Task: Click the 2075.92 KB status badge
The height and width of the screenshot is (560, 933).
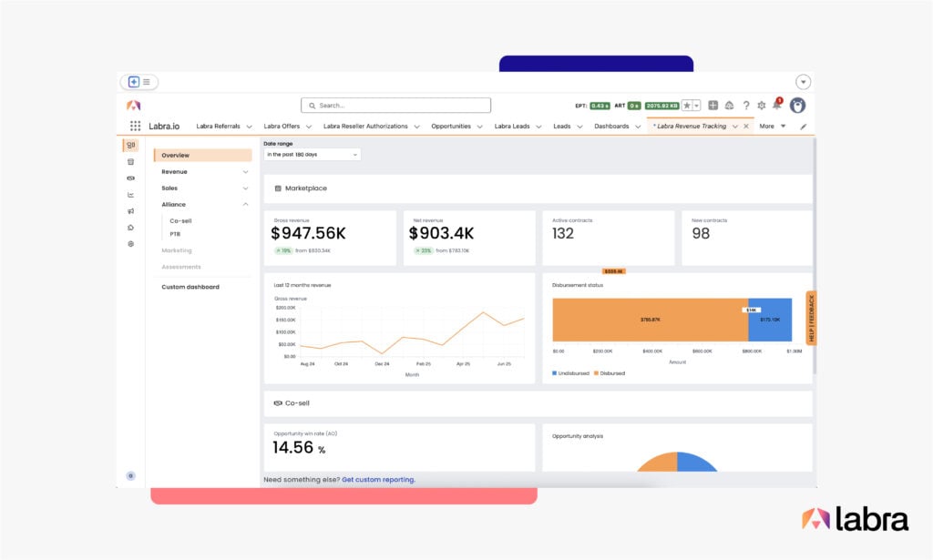Action: (661, 106)
